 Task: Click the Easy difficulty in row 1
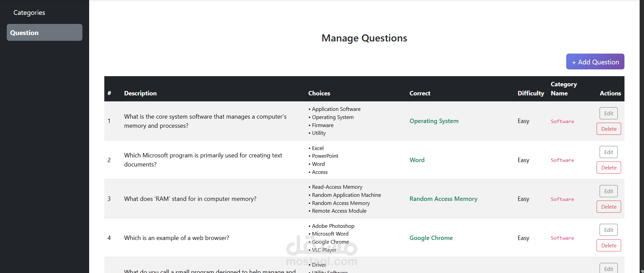523,121
